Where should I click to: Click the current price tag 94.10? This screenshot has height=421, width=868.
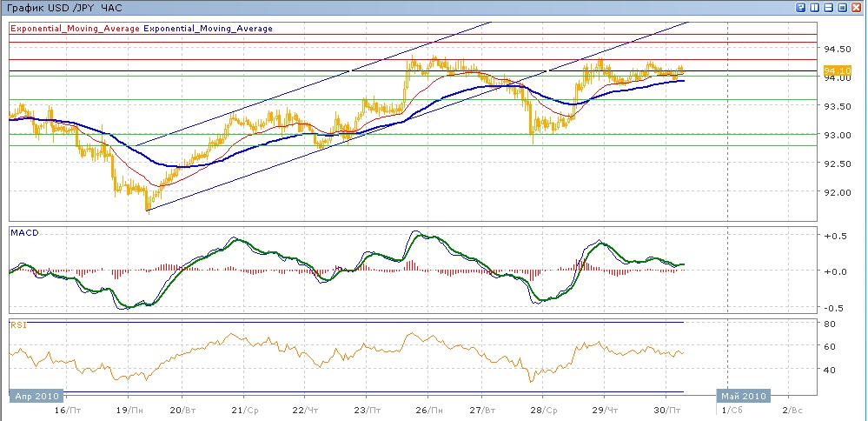[x=837, y=71]
